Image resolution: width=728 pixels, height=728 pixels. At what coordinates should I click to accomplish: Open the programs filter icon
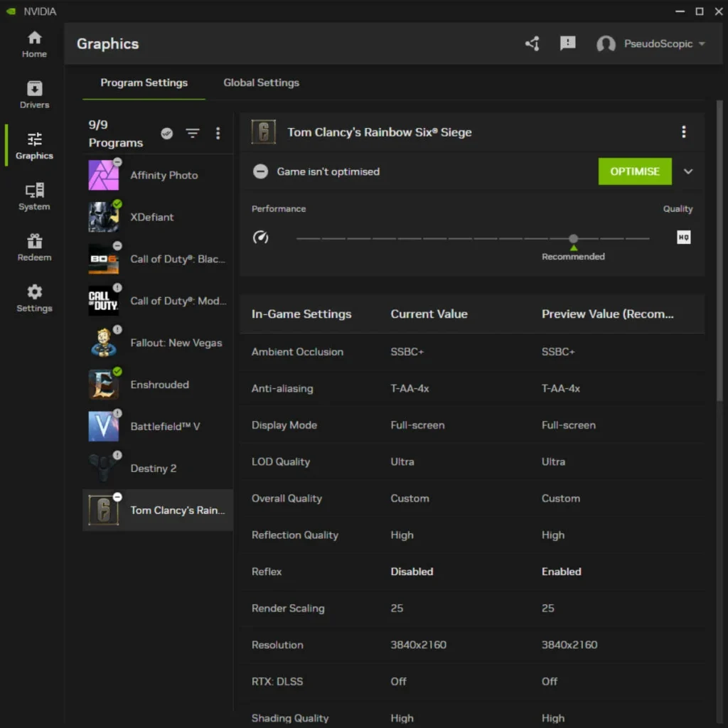[193, 133]
